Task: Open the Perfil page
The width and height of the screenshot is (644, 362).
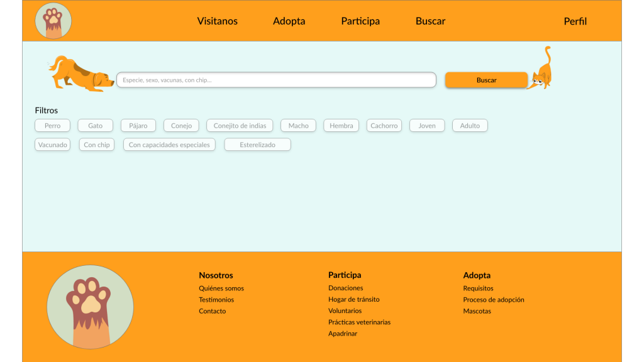Action: pos(575,21)
